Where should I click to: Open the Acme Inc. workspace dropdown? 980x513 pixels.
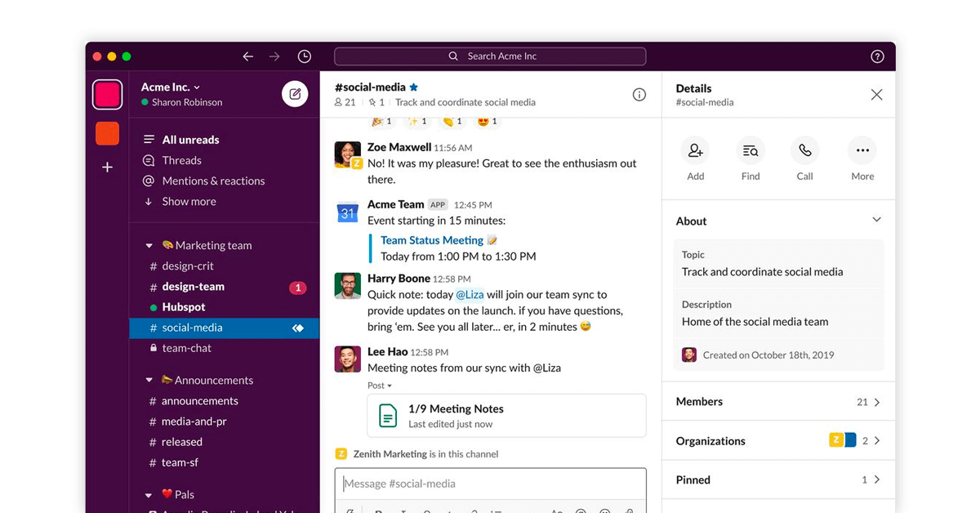tap(171, 87)
